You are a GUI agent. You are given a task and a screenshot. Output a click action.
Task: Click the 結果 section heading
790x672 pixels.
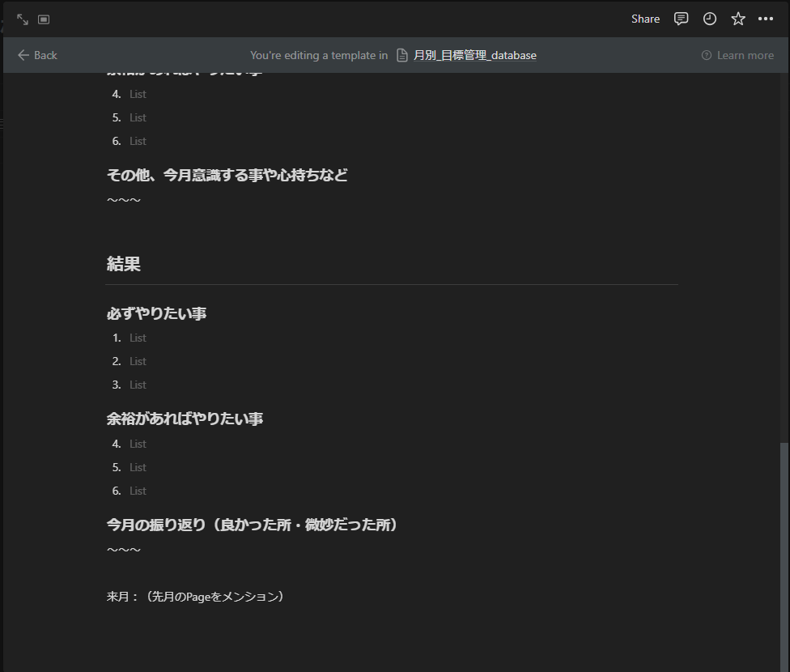pos(123,264)
